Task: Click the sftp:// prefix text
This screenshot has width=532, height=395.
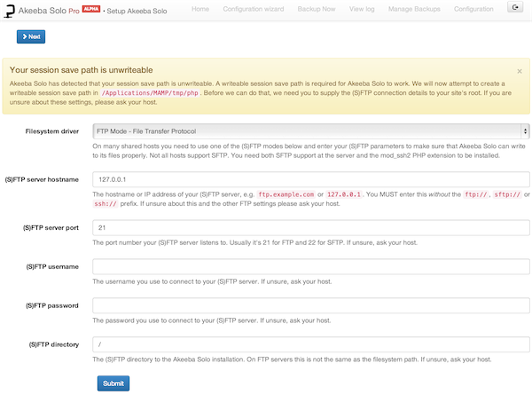Action: click(x=507, y=194)
